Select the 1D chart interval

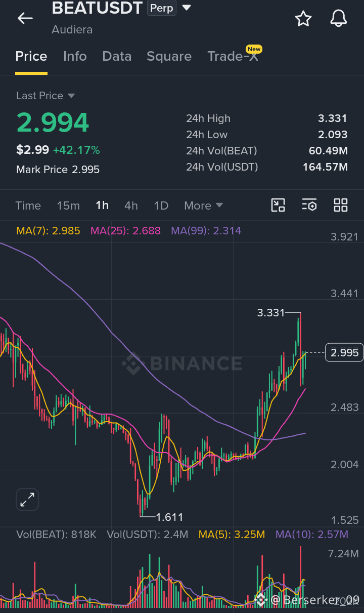tap(161, 206)
